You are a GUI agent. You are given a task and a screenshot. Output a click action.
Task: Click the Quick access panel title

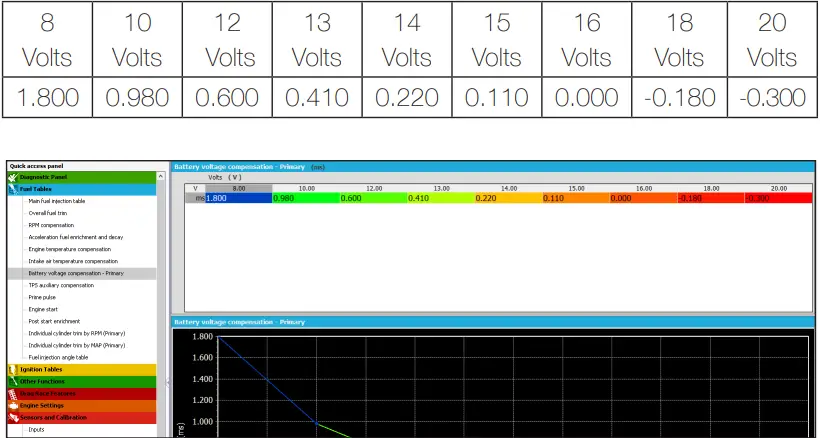tap(36, 166)
